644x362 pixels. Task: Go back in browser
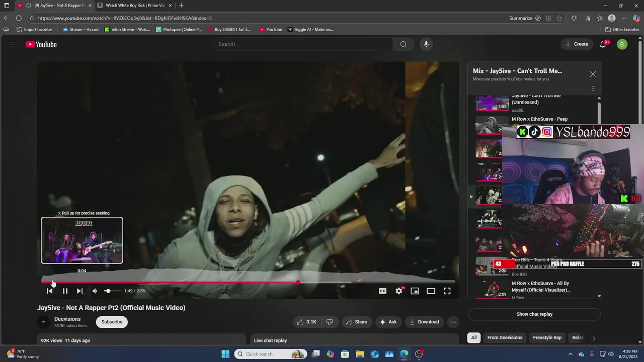7,18
